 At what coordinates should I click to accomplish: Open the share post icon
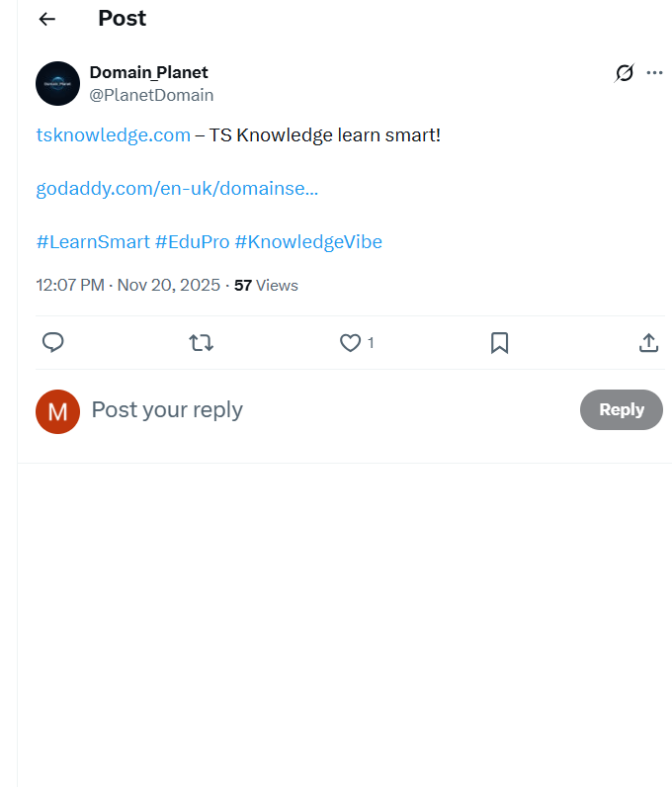point(648,343)
